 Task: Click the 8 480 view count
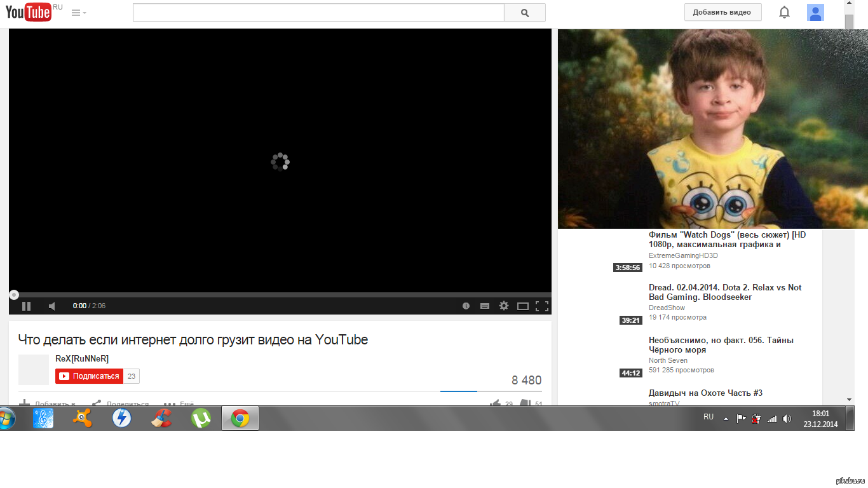point(527,381)
